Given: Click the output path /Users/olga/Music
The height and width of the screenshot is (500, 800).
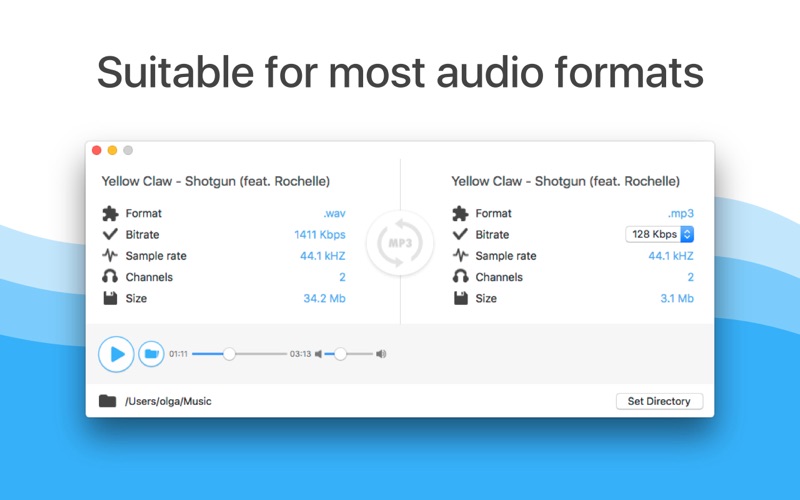Looking at the screenshot, I should click(x=168, y=402).
